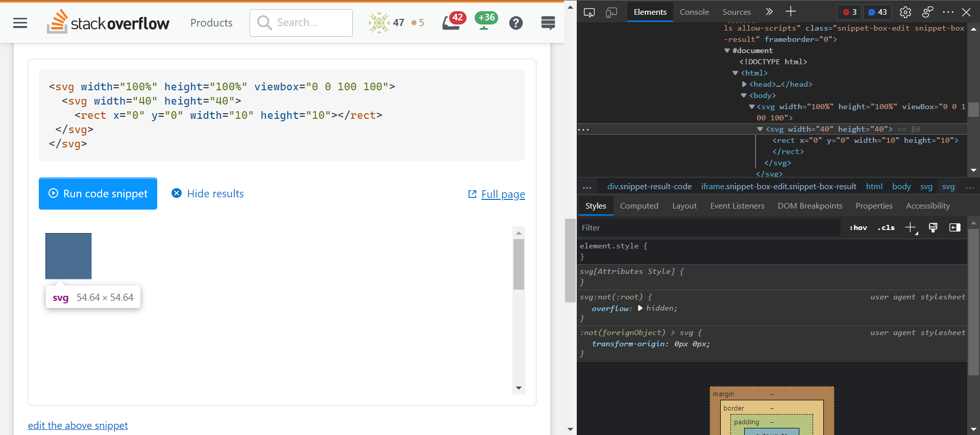980x435 pixels.
Task: Collapse the html element node
Action: click(x=736, y=73)
